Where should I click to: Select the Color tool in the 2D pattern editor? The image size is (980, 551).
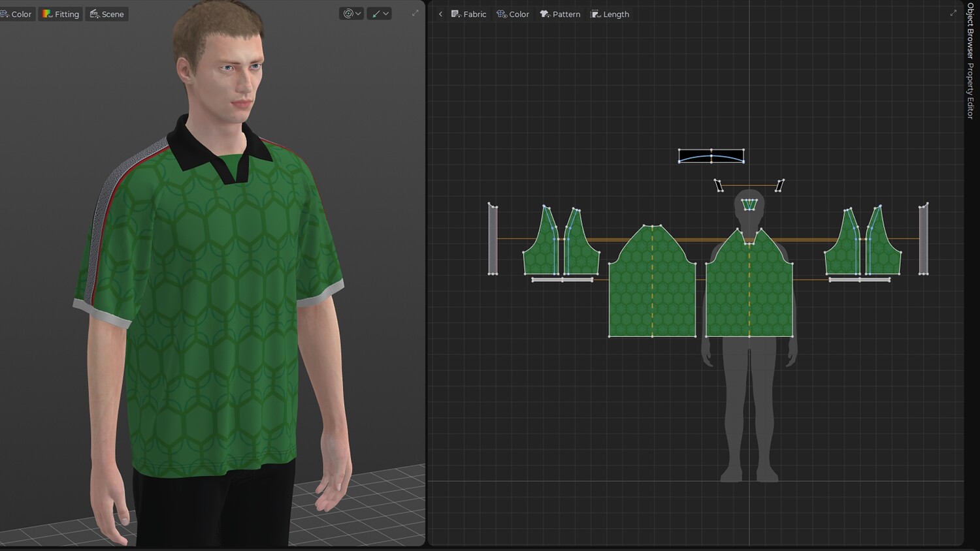pyautogui.click(x=513, y=14)
